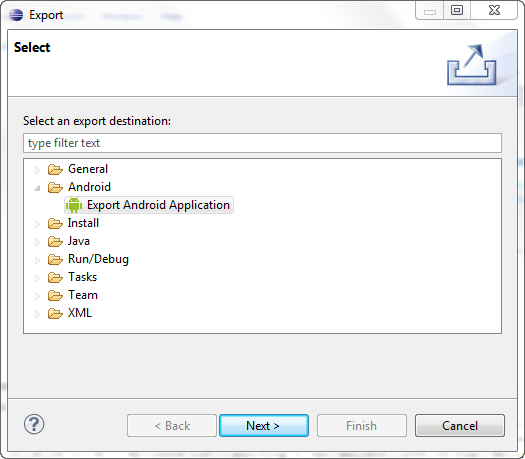Select Export Android Application item
Viewport: 525px width, 459px height.
click(x=149, y=205)
